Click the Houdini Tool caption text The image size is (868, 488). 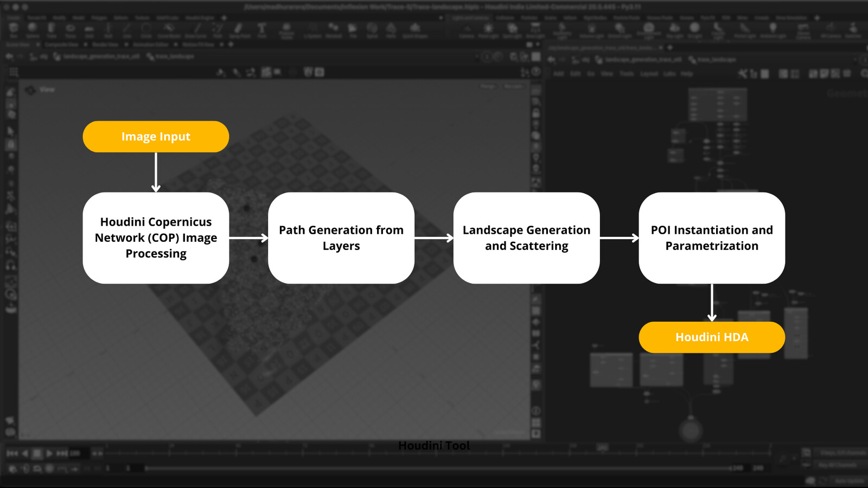click(434, 446)
